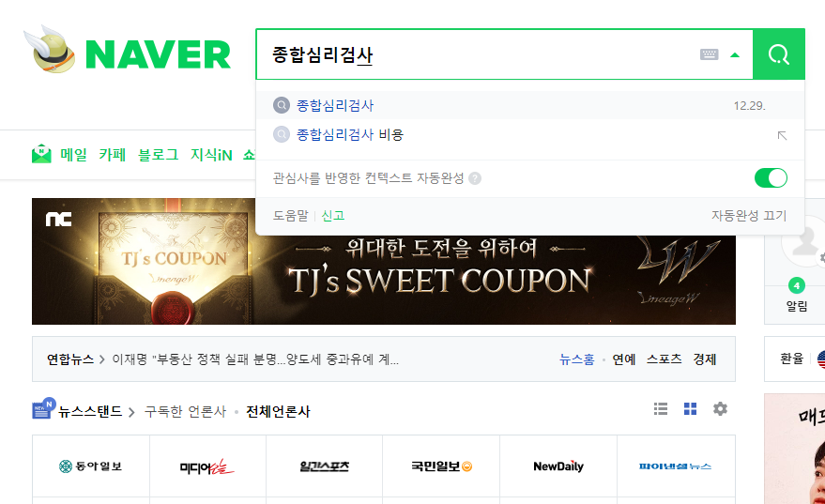Click the green search magnifier button

tap(779, 54)
